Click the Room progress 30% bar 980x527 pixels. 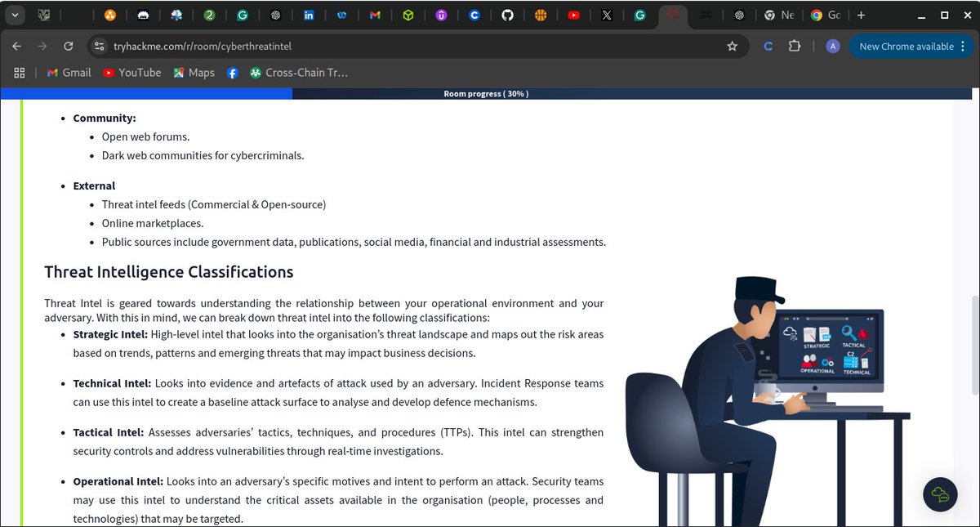(486, 94)
